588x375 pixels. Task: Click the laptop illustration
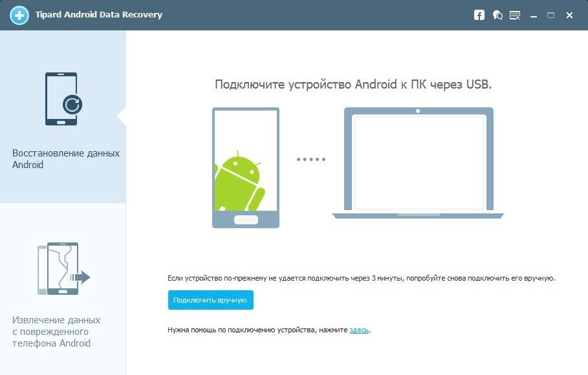[x=418, y=163]
